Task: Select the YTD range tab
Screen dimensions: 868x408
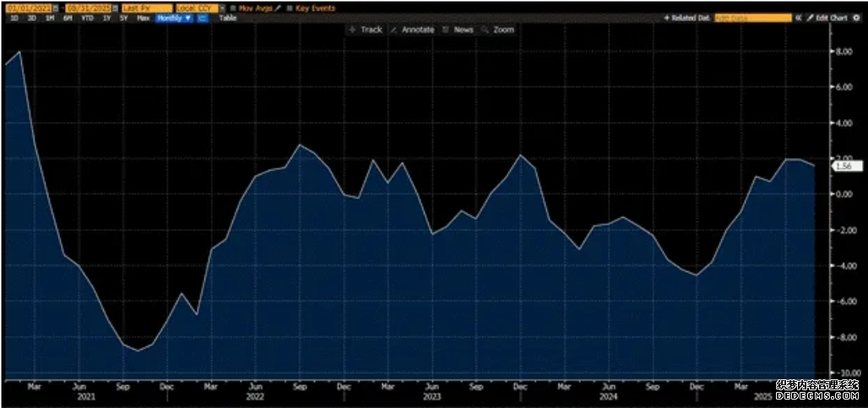Action: click(x=87, y=19)
